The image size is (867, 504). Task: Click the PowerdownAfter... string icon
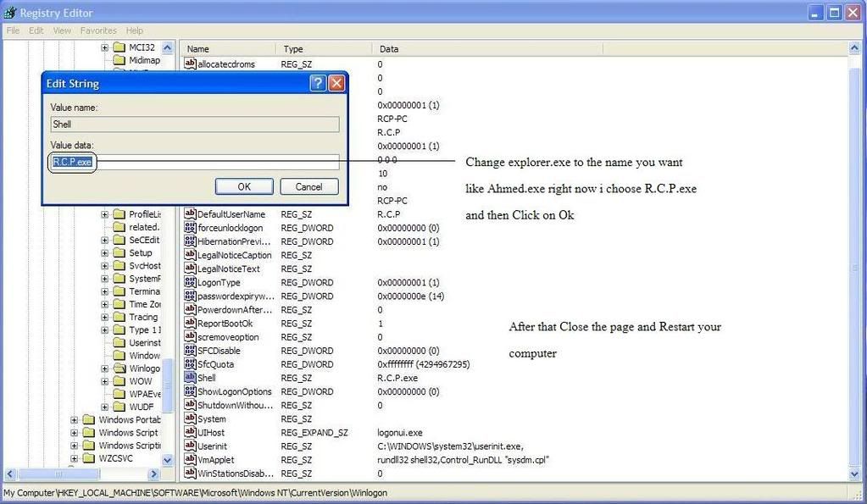(x=190, y=309)
